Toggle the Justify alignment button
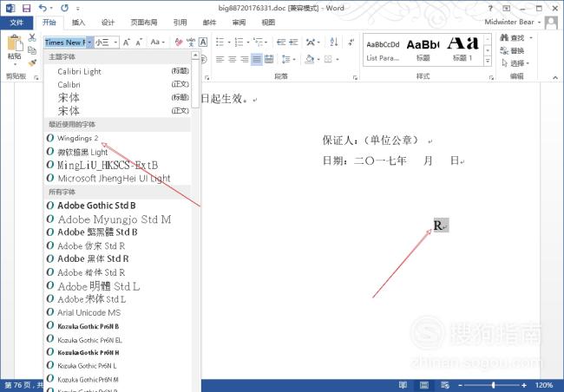Image resolution: width=564 pixels, height=392 pixels. pyautogui.click(x=257, y=59)
